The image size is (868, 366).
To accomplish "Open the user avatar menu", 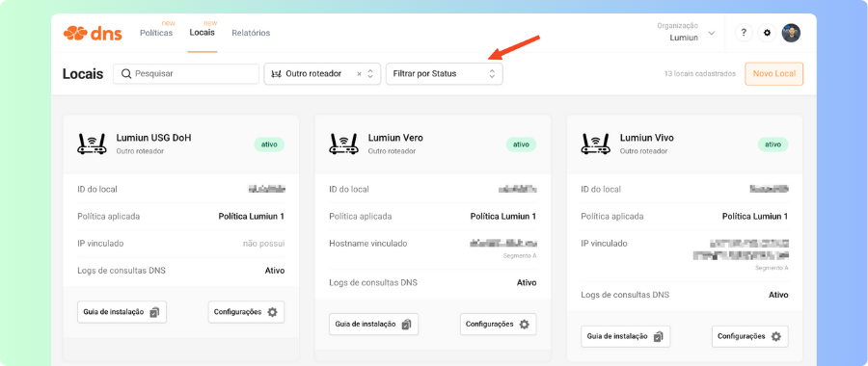I will click(791, 33).
